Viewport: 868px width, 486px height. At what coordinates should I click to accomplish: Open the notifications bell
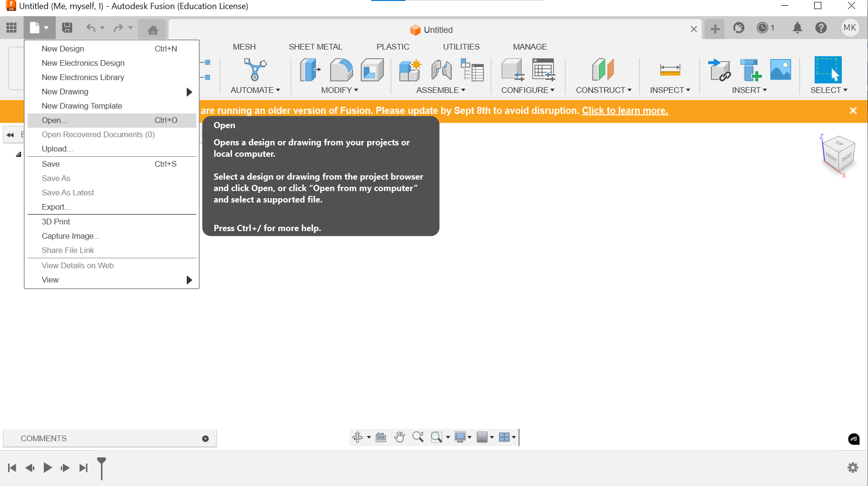(797, 28)
